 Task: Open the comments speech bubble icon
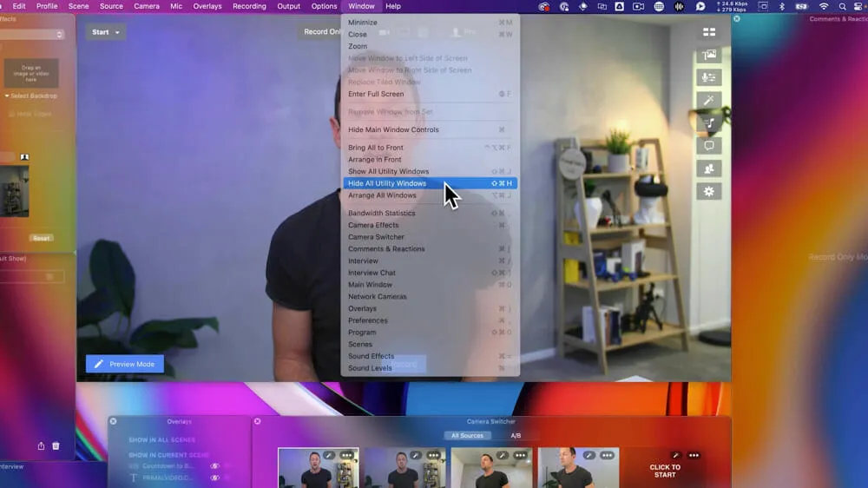pyautogui.click(x=709, y=146)
